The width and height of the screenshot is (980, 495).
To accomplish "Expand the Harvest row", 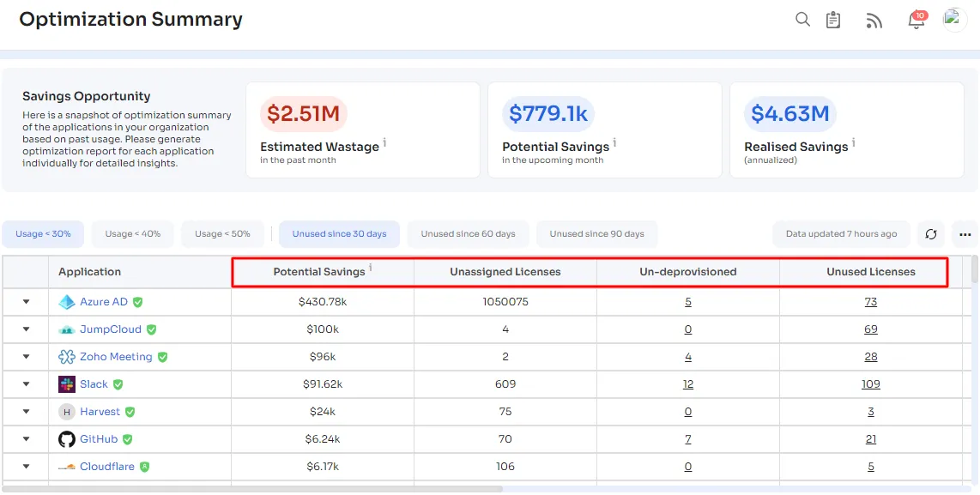I will tap(27, 412).
